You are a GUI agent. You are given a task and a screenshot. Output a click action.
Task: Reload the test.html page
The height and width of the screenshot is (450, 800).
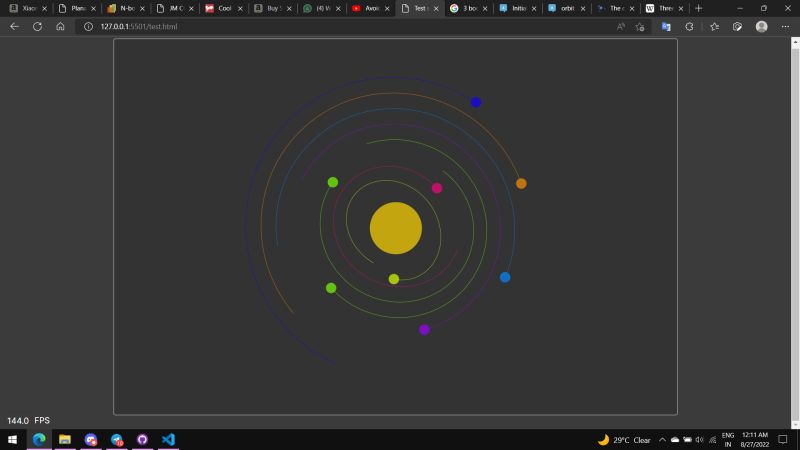[x=37, y=27]
